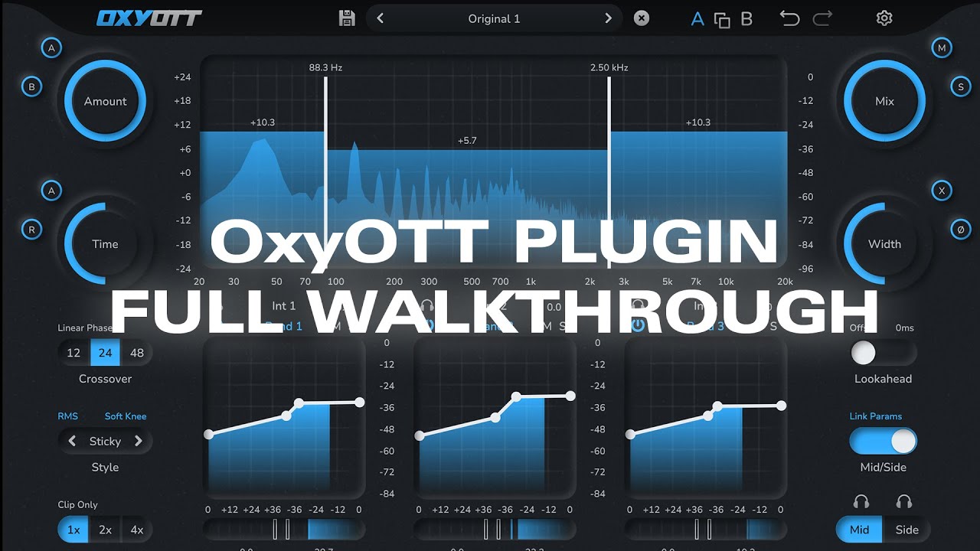Click the Width knob
Image resolution: width=980 pixels, height=551 pixels.
(884, 243)
